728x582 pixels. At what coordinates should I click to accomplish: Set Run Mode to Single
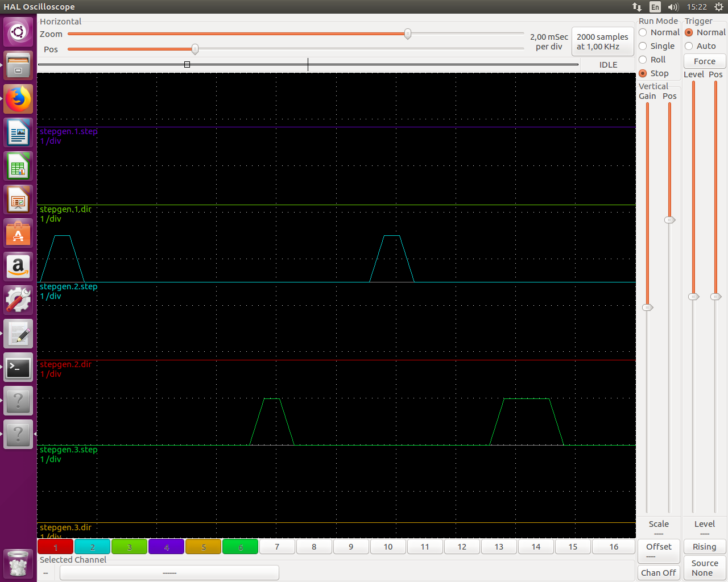pyautogui.click(x=656, y=46)
